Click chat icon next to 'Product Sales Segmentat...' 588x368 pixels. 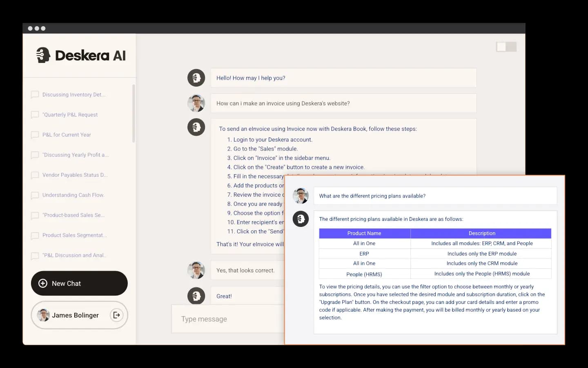coord(35,236)
